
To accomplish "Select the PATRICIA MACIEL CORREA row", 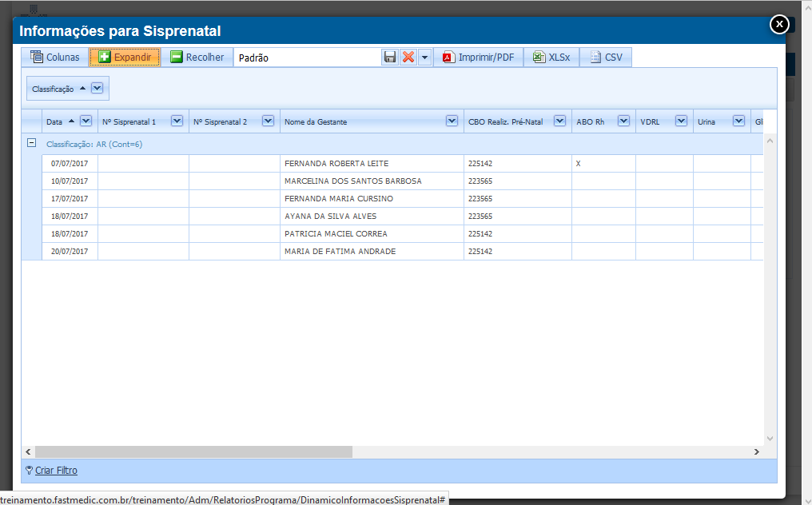I will click(x=402, y=233).
